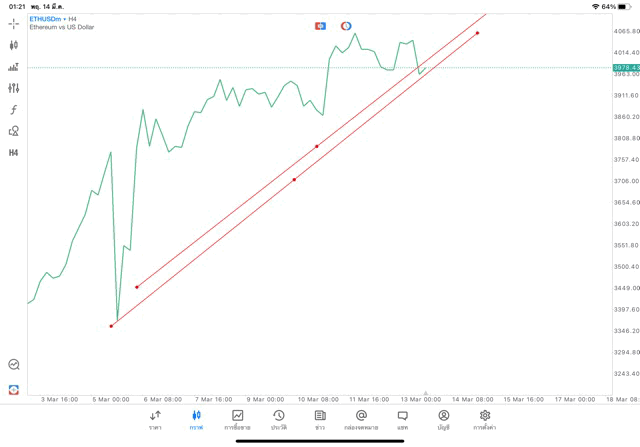The image size is (640, 447).
Task: Click the current price label 3978.43
Action: coord(626,67)
